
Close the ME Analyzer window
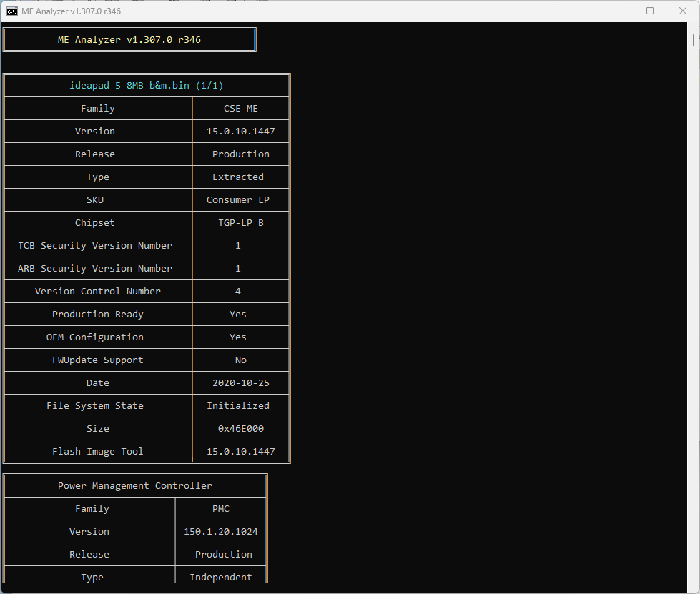(683, 11)
